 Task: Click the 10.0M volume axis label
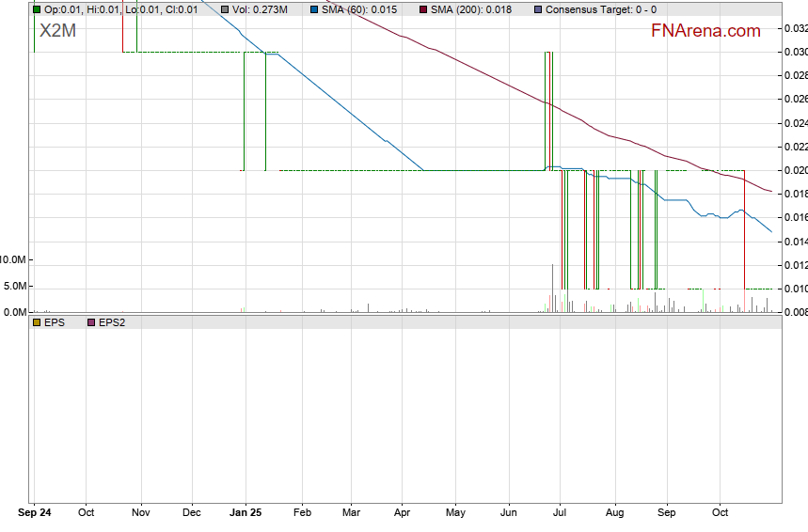pos(14,259)
